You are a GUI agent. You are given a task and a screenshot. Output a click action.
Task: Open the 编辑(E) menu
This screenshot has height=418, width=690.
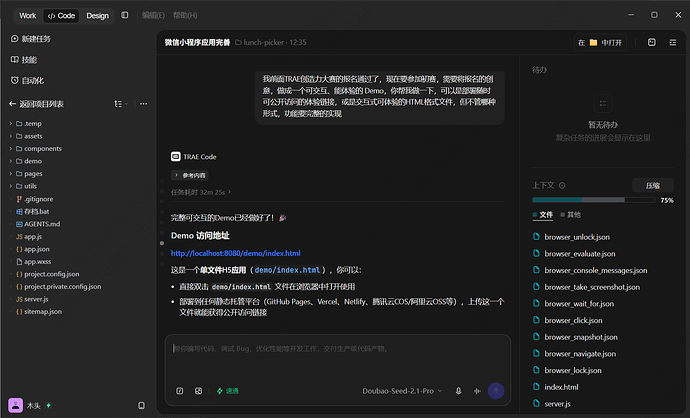pos(153,15)
